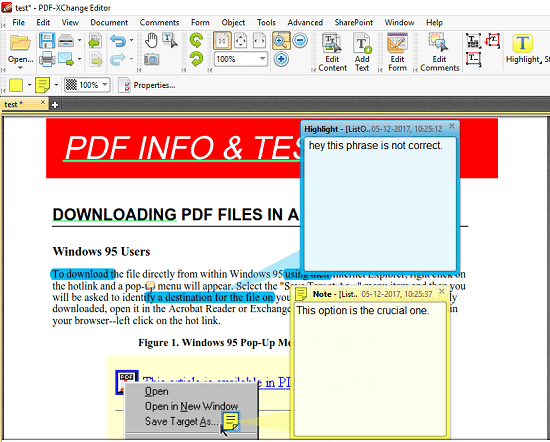This screenshot has width=550, height=442.
Task: Open the Form menu
Action: 200,22
